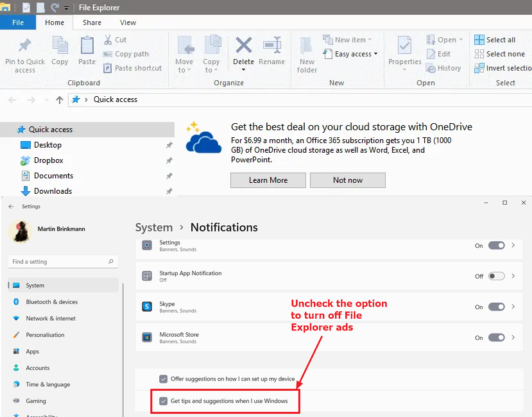Open the Share ribbon tab
The height and width of the screenshot is (417, 532).
click(92, 22)
